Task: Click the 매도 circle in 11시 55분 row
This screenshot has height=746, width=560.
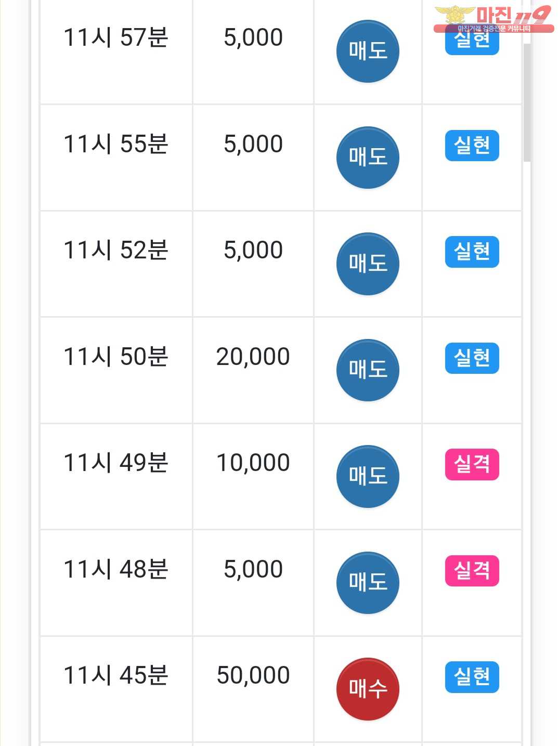Action: [x=368, y=158]
